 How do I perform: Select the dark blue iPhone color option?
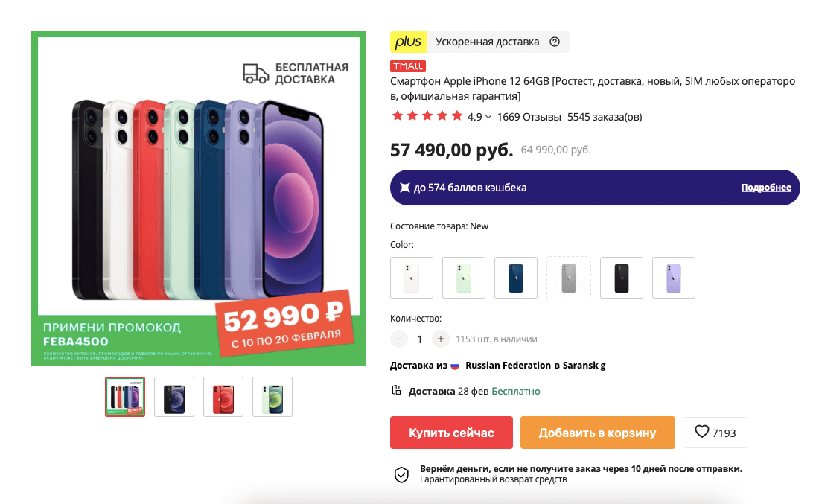tap(515, 277)
